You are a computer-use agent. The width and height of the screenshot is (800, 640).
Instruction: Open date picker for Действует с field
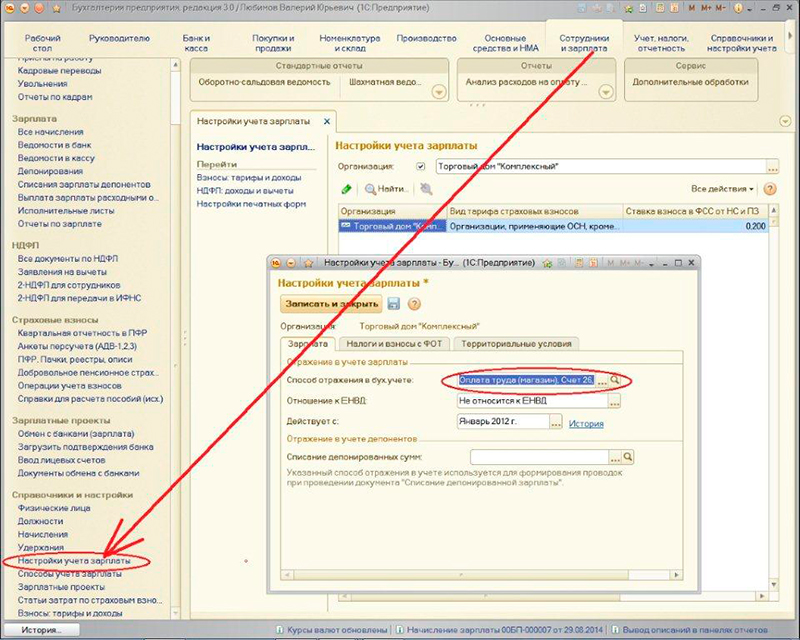click(x=557, y=422)
